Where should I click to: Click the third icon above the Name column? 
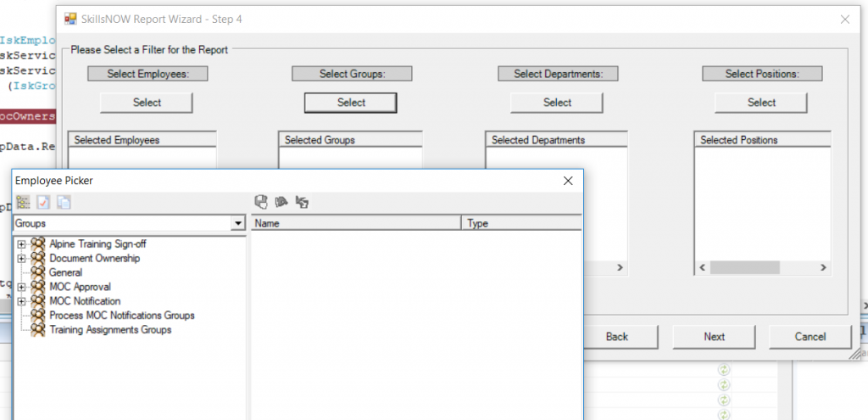pos(302,202)
